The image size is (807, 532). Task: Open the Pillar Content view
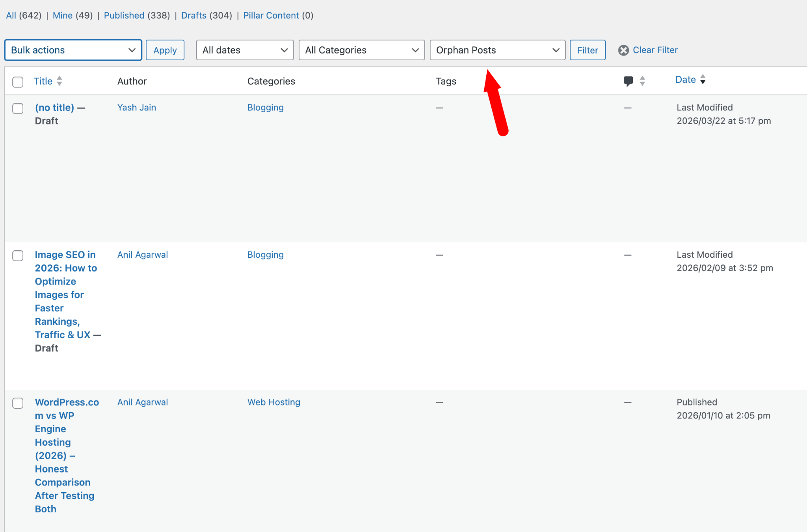271,15
